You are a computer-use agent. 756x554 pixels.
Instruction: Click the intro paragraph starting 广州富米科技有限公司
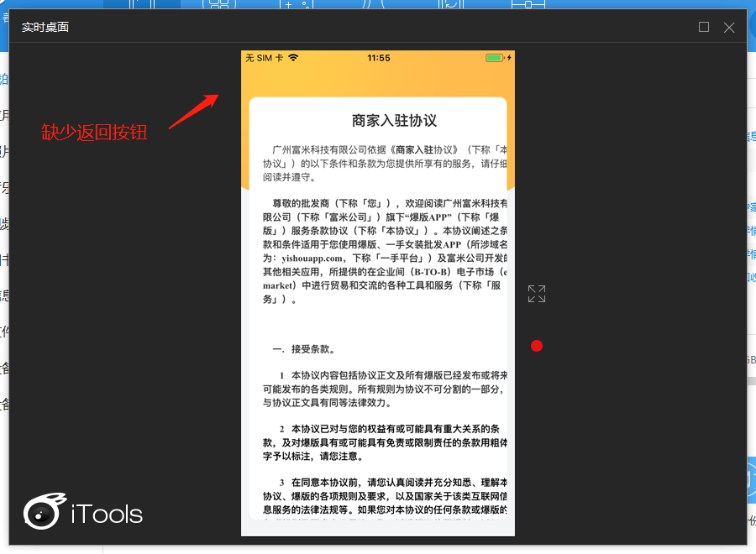385,164
